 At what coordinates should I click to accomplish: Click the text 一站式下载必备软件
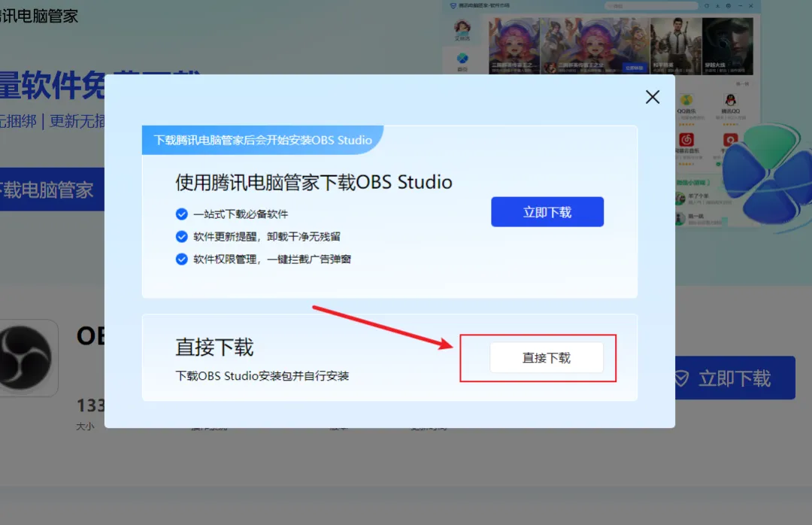click(x=241, y=214)
